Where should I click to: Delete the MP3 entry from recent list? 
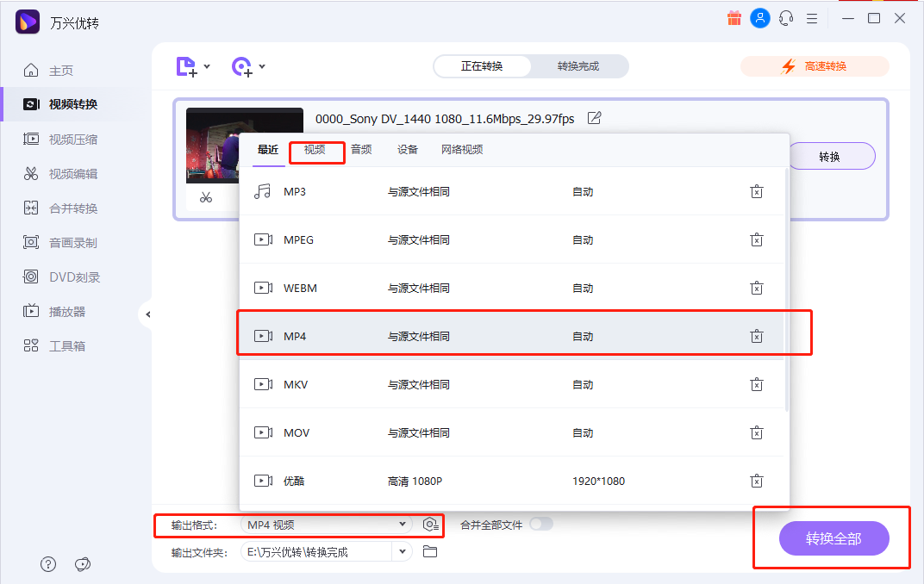756,191
